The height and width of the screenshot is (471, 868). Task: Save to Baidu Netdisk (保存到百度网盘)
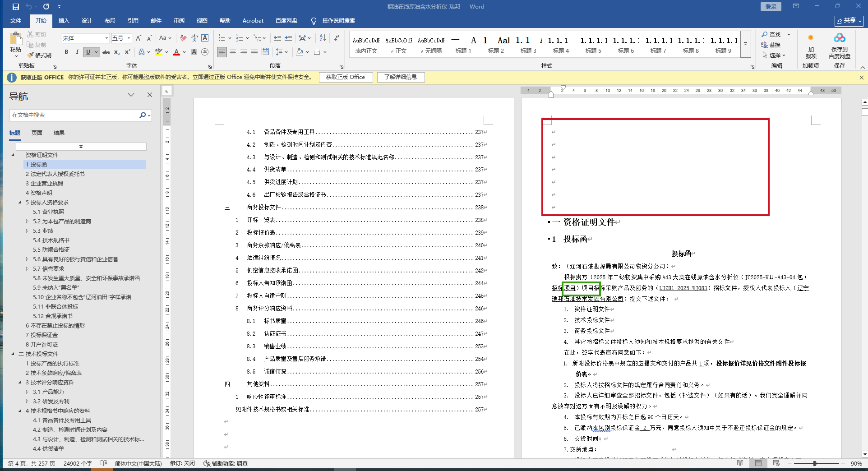click(840, 46)
